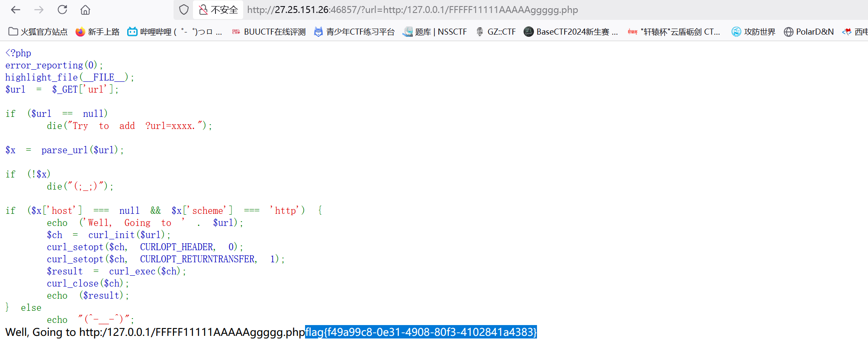The height and width of the screenshot is (348, 868).
Task: Go to the browser Home page
Action: point(86,10)
